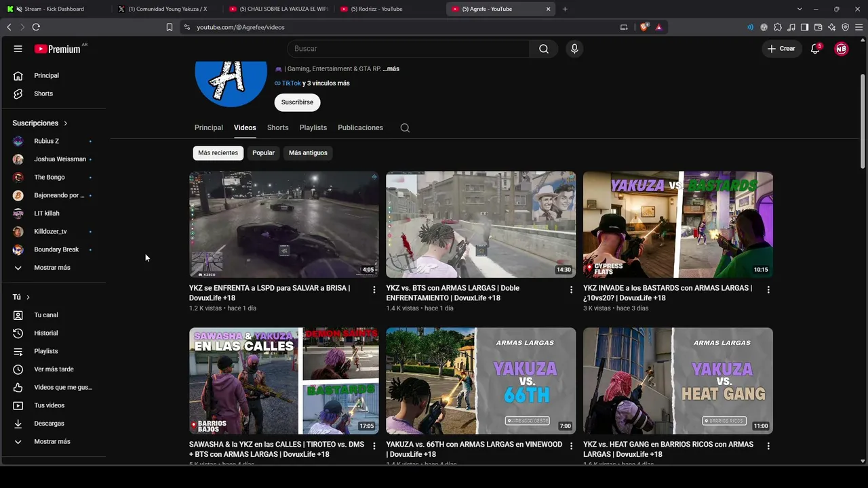Open the Brave Wallet icon
This screenshot has height=488, width=868.
point(818,27)
